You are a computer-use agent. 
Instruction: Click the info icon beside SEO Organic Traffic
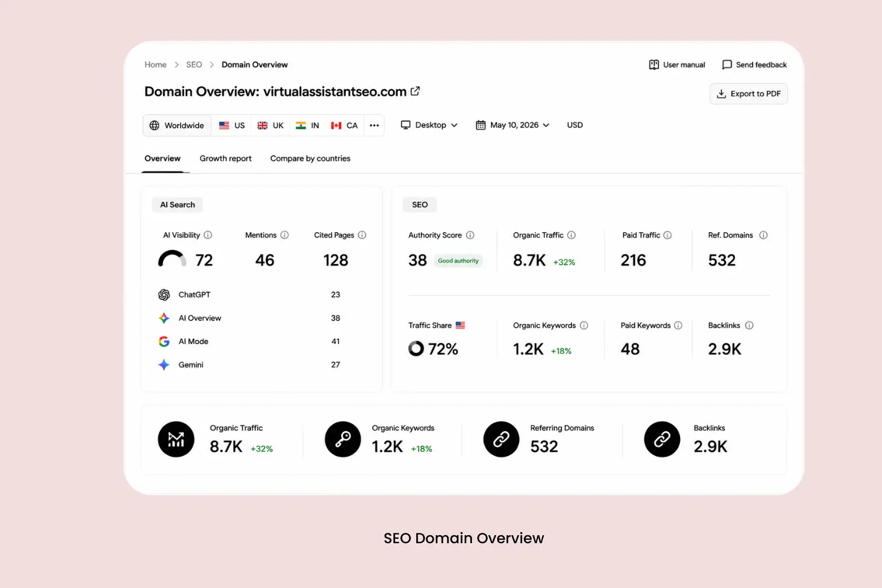click(x=571, y=235)
